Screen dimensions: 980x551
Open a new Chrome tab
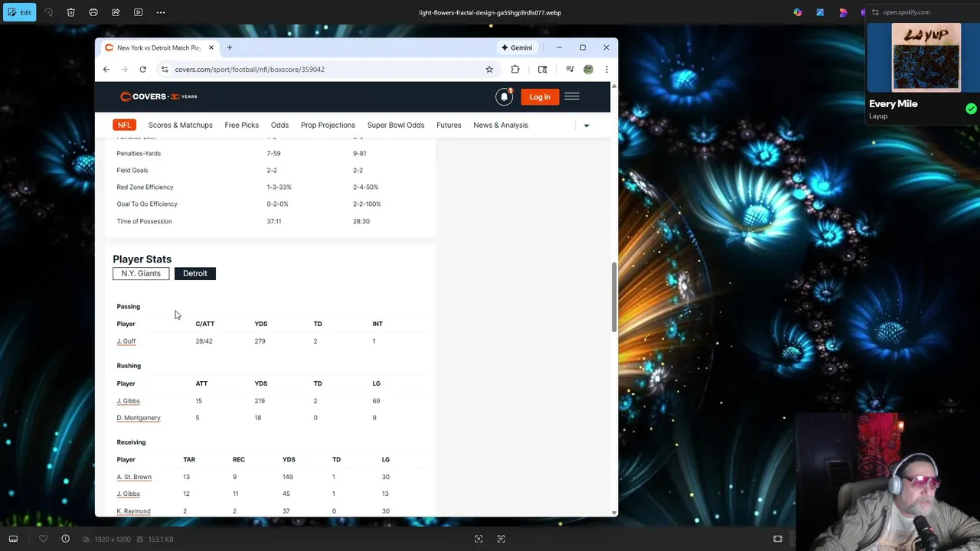(x=229, y=47)
